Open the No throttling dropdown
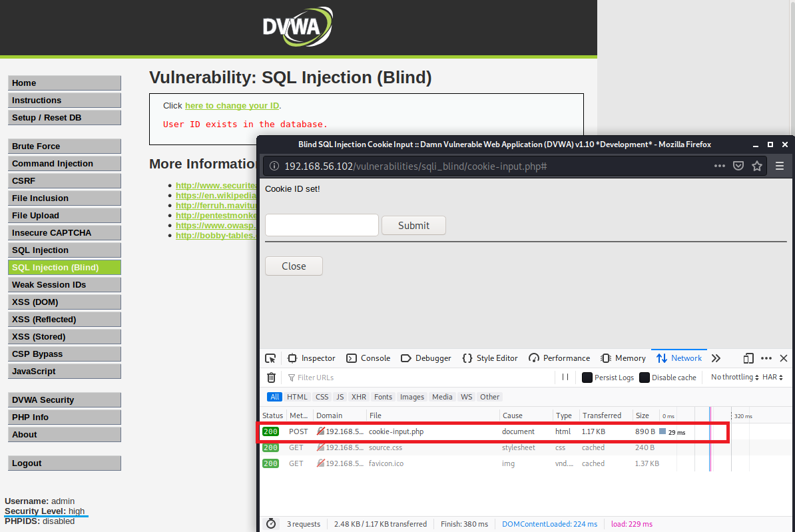 point(734,378)
